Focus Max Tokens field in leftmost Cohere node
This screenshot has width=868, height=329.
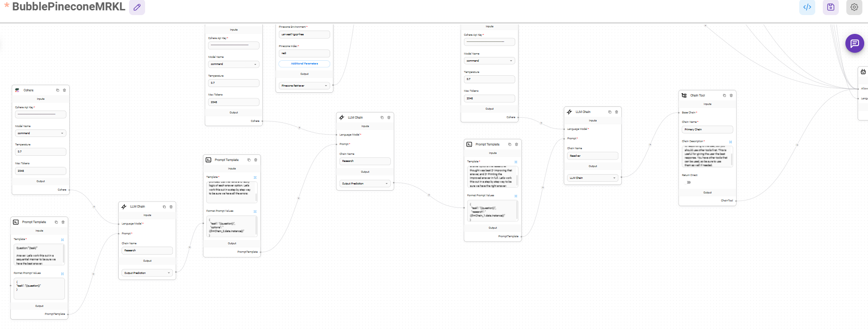coord(41,171)
